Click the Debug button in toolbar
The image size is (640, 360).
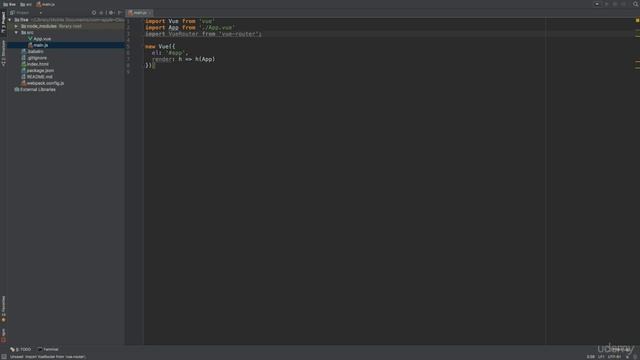point(615,4)
